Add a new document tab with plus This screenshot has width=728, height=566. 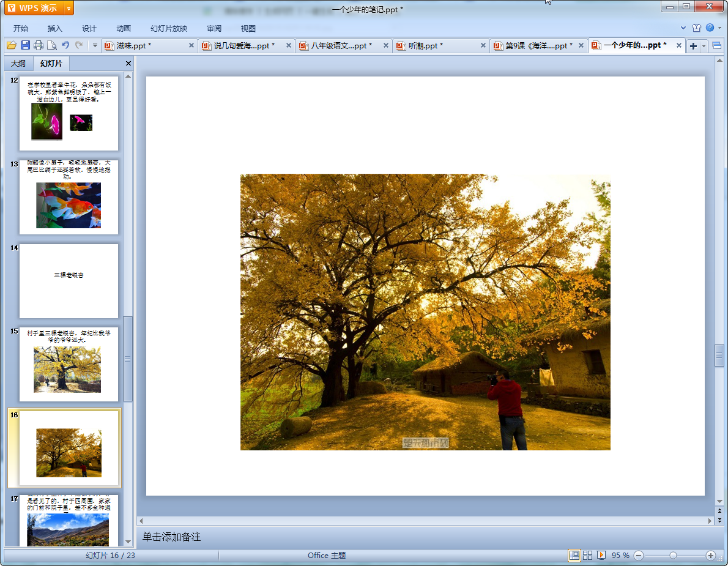coord(693,46)
